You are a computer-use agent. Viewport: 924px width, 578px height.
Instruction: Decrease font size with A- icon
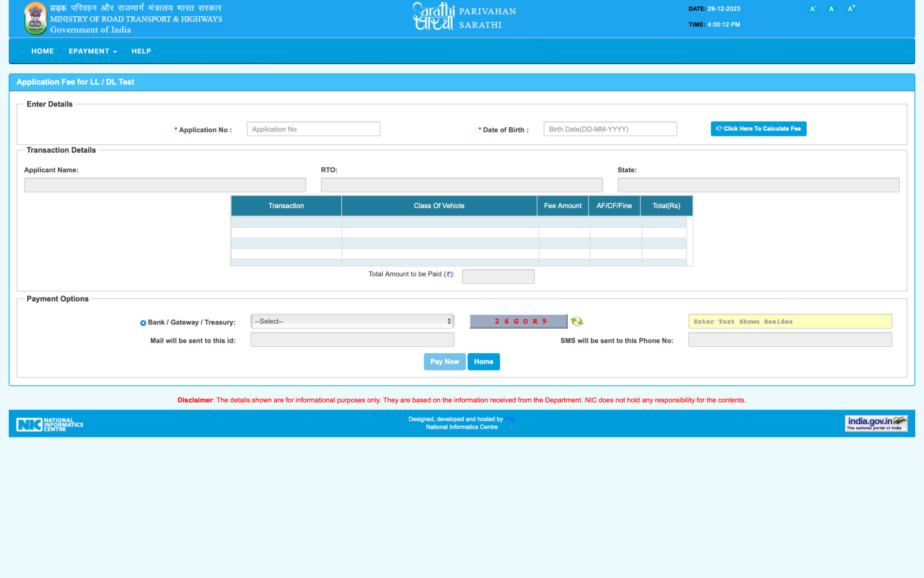click(x=813, y=9)
